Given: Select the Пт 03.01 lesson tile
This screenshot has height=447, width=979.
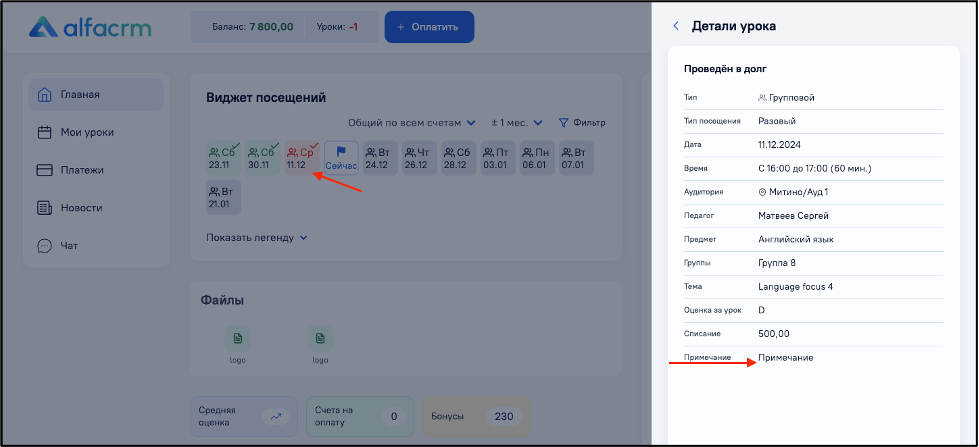Looking at the screenshot, I should (x=498, y=158).
